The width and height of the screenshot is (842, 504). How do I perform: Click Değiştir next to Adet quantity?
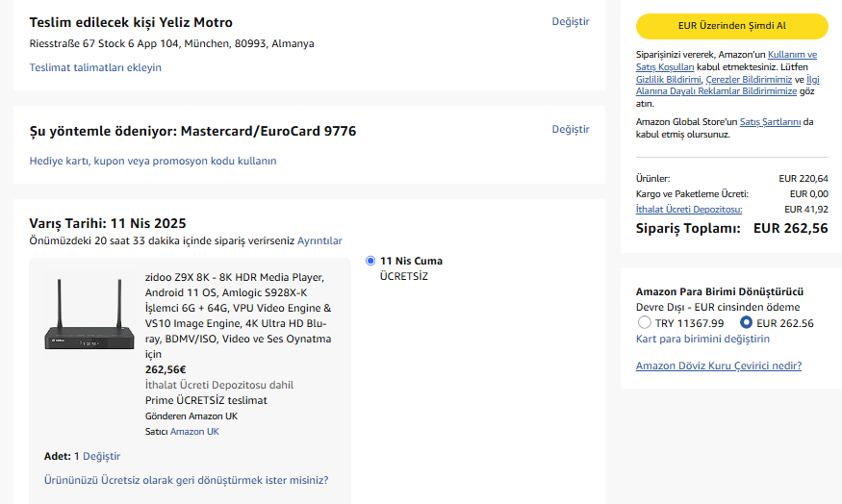coord(101,456)
